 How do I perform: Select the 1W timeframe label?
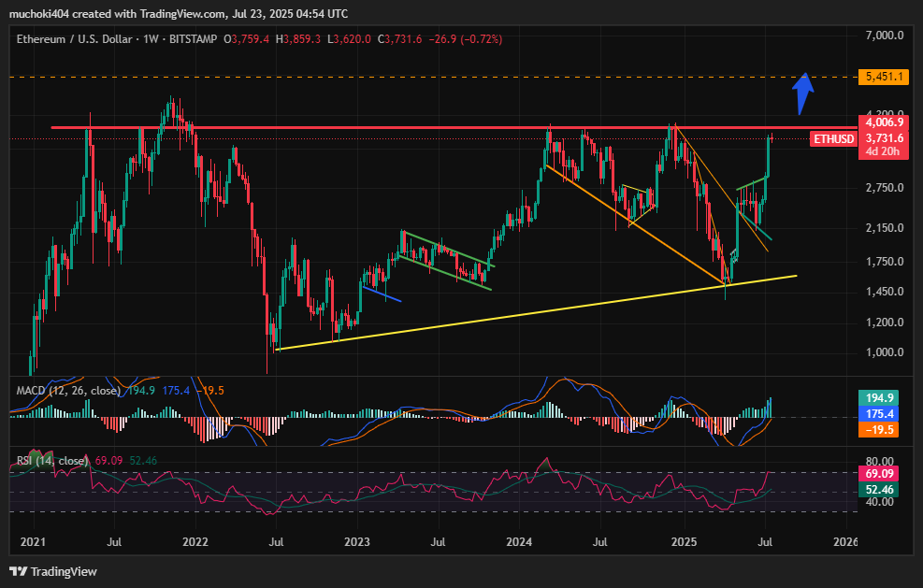[x=151, y=39]
